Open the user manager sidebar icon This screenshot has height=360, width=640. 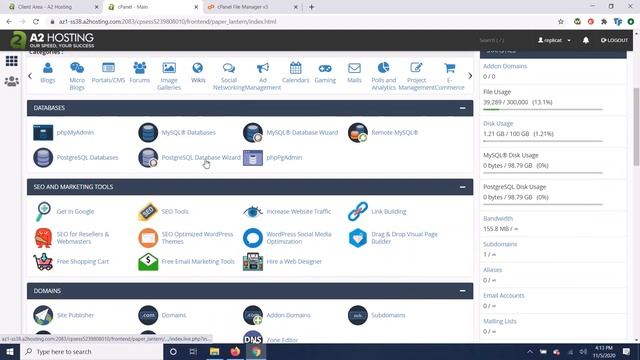pyautogui.click(x=11, y=81)
